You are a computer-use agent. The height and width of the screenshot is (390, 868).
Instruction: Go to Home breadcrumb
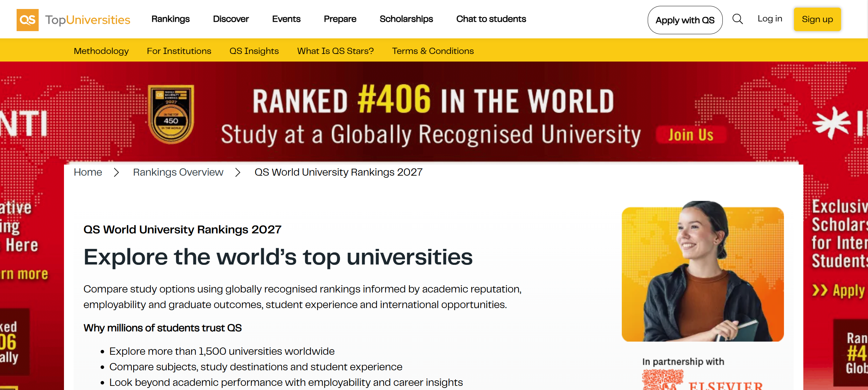(88, 172)
